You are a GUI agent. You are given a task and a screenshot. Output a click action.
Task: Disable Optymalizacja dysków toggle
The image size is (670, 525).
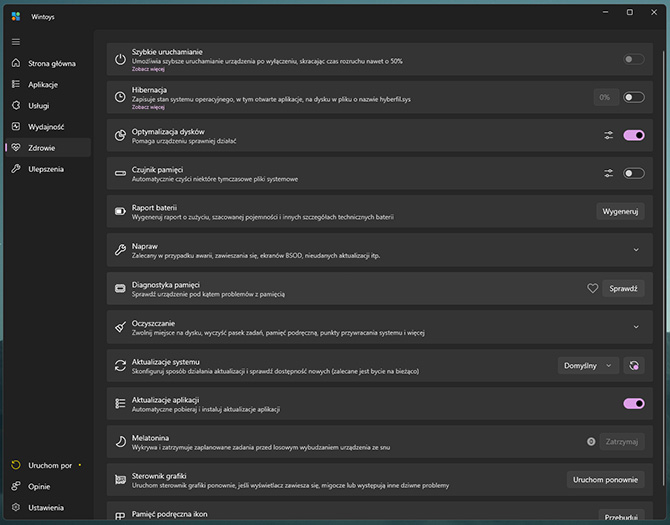coord(634,135)
